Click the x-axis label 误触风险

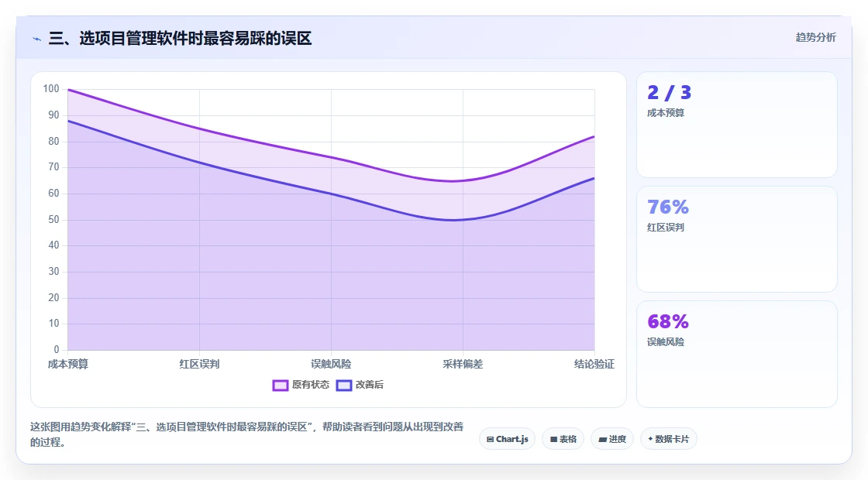coord(331,364)
